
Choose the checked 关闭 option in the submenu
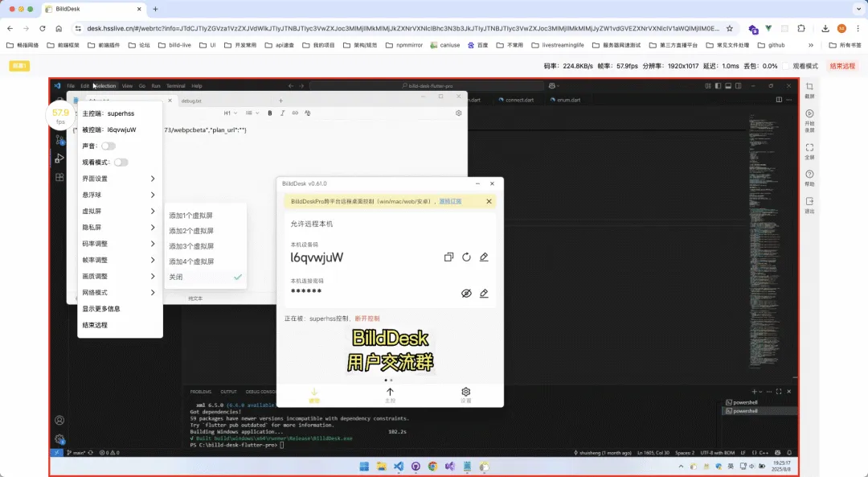click(206, 277)
